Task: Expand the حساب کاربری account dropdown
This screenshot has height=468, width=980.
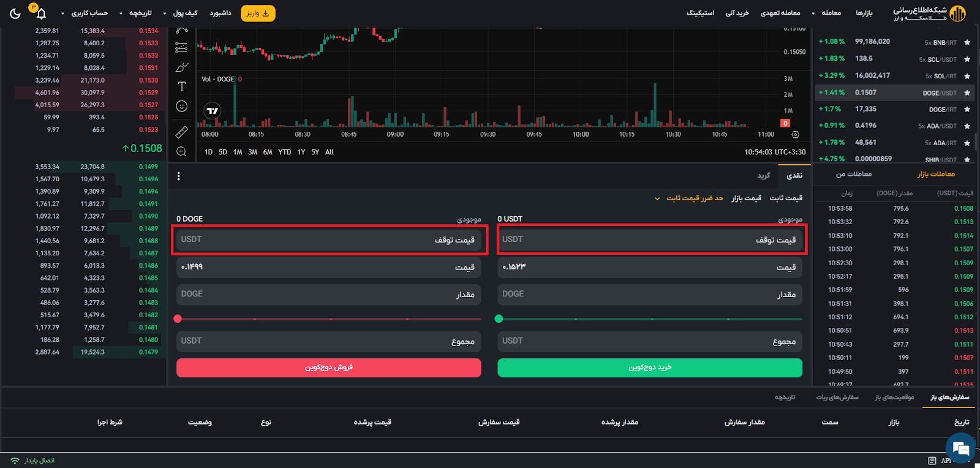Action: (85, 13)
